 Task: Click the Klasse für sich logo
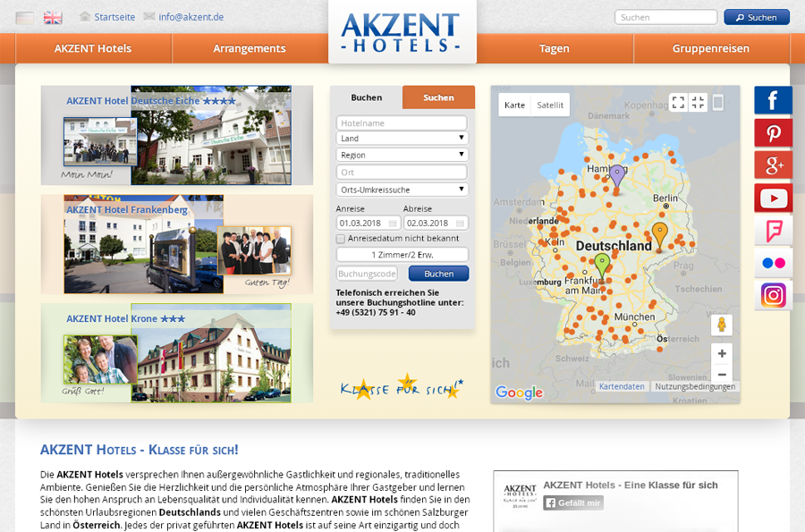(x=402, y=387)
